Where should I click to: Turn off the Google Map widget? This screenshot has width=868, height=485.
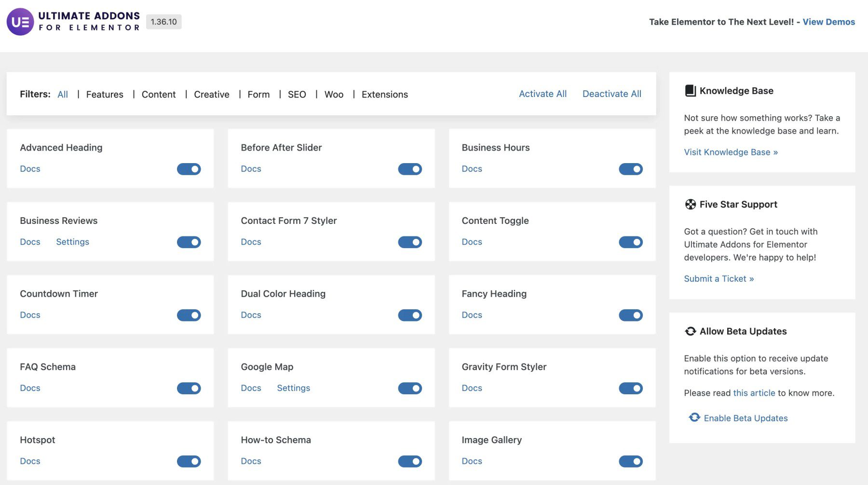click(x=409, y=388)
